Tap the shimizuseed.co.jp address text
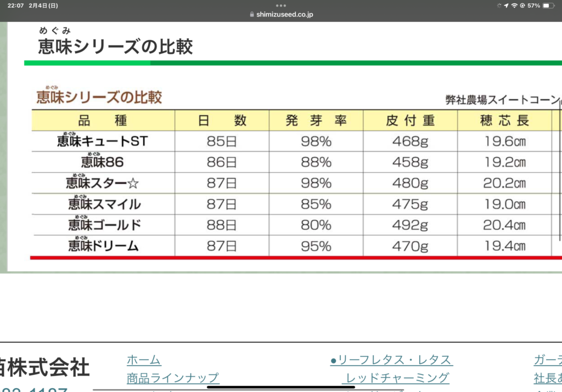This screenshot has width=562, height=392. click(x=284, y=15)
